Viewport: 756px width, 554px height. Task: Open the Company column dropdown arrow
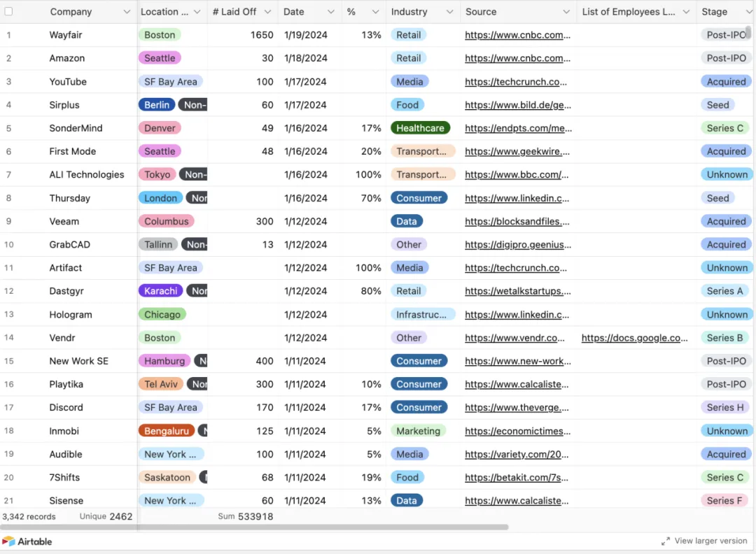coord(127,12)
